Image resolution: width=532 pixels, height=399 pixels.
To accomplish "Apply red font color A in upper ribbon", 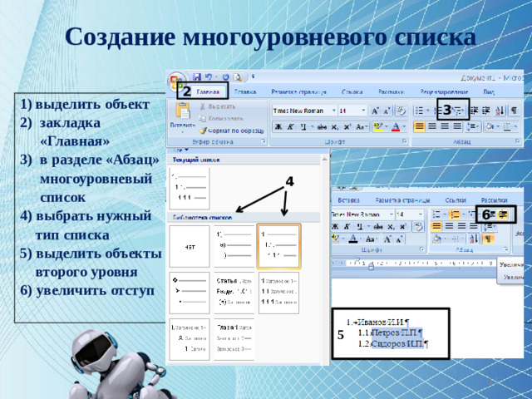I will click(x=396, y=127).
